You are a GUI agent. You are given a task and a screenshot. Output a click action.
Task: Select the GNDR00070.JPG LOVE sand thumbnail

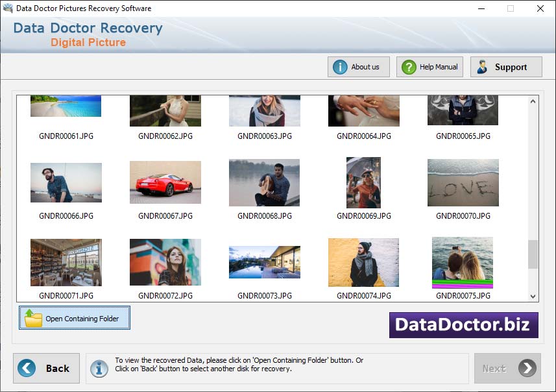point(463,182)
